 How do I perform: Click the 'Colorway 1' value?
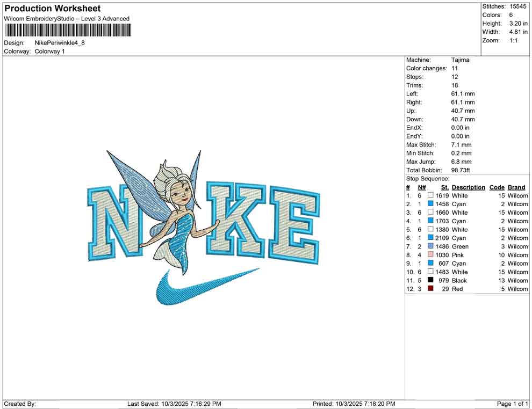pyautogui.click(x=49, y=51)
